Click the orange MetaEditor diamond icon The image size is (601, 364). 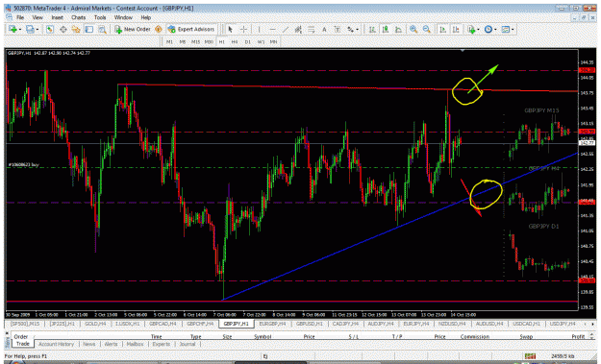tap(159, 29)
